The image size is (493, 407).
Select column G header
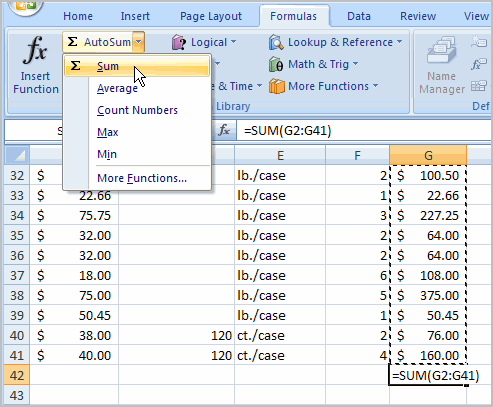[x=428, y=155]
